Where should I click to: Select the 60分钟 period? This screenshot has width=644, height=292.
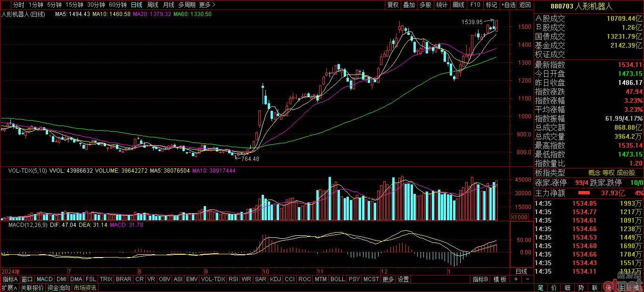click(x=117, y=5)
